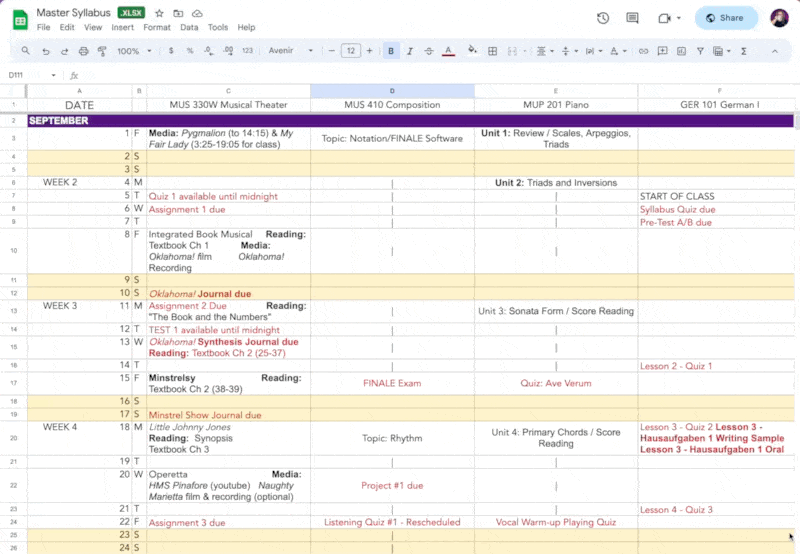Click the Quiz: Ave Verum cell
Viewport: 800px width, 554px height.
(x=556, y=383)
